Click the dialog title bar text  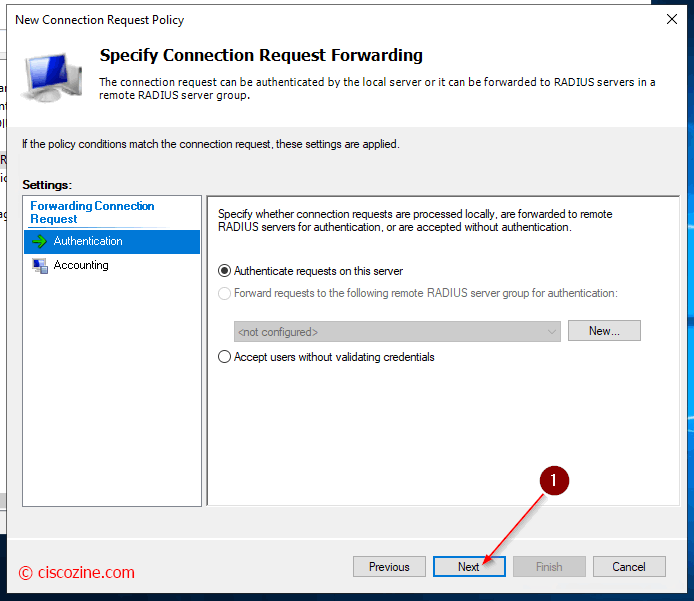pyautogui.click(x=100, y=20)
